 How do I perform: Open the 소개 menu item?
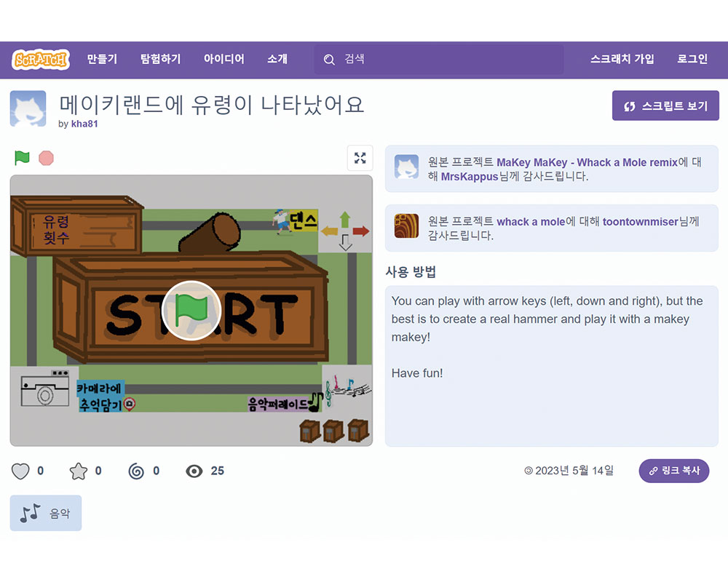click(277, 59)
